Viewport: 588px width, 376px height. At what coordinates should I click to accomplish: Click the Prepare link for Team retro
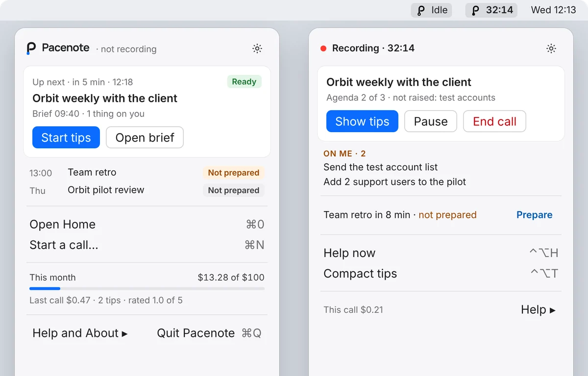534,215
